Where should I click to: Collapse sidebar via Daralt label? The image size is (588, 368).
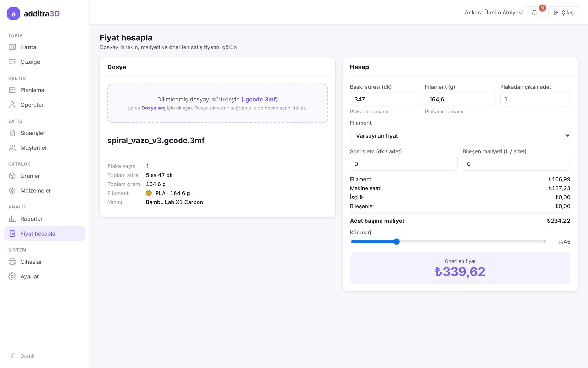[x=28, y=356]
